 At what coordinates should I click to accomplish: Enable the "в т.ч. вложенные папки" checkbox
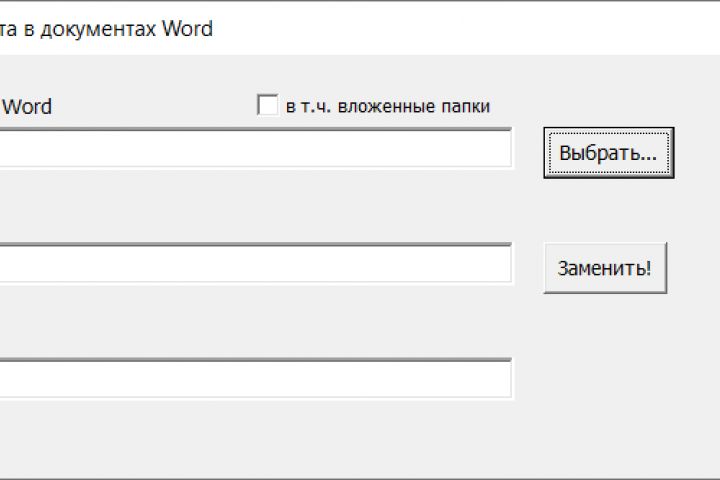coord(267,105)
